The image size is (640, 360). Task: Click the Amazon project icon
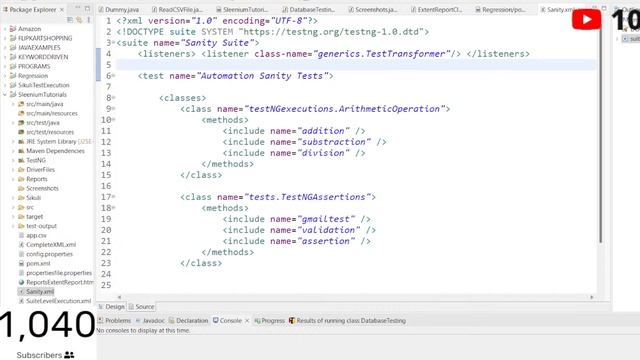(13, 29)
